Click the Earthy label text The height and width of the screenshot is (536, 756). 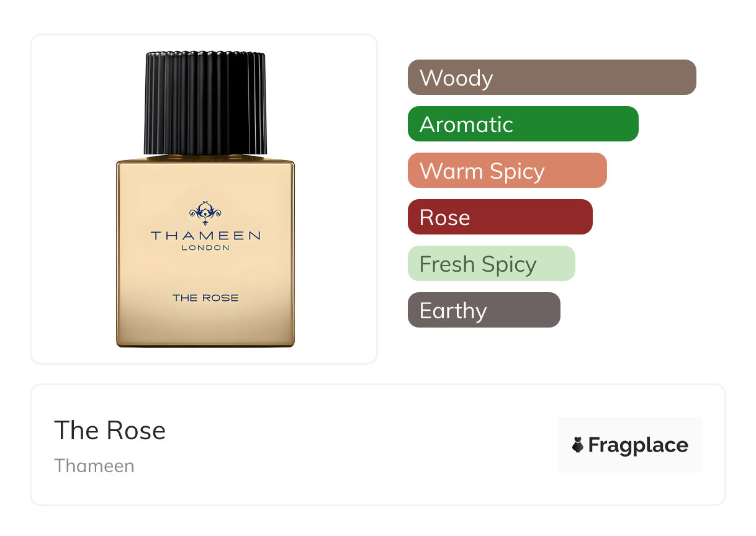453,311
